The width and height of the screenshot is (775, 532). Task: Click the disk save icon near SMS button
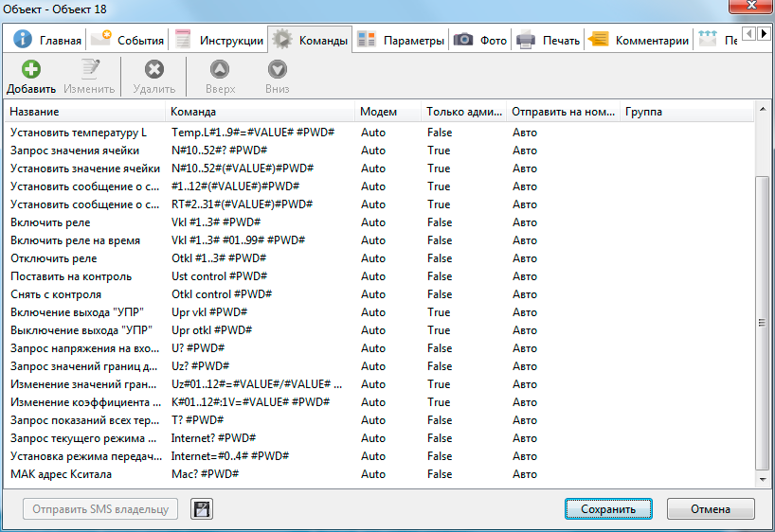coord(202,508)
